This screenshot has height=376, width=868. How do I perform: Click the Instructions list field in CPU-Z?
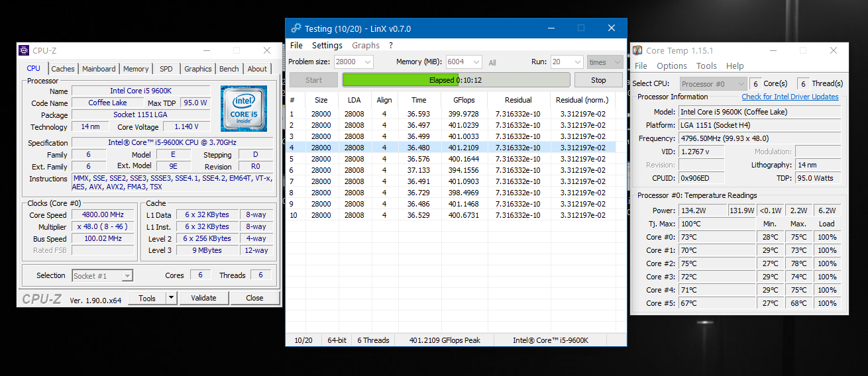pos(172,183)
